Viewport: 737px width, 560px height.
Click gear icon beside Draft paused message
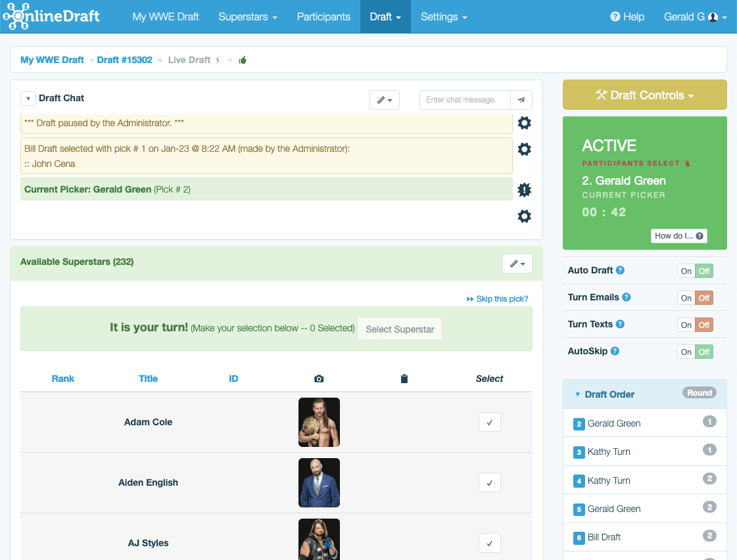click(524, 123)
